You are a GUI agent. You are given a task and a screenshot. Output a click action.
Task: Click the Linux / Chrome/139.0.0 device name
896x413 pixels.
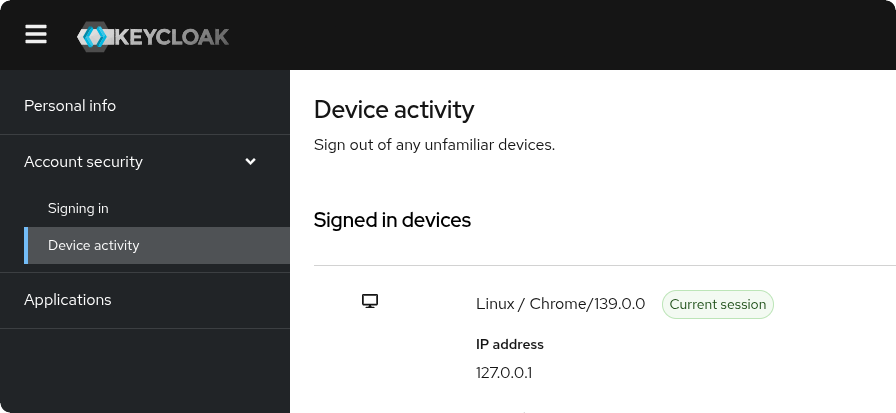(560, 304)
